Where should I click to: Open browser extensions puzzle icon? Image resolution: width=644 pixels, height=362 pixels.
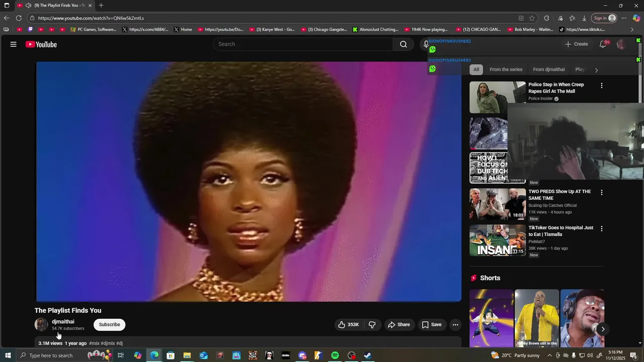tap(546, 18)
